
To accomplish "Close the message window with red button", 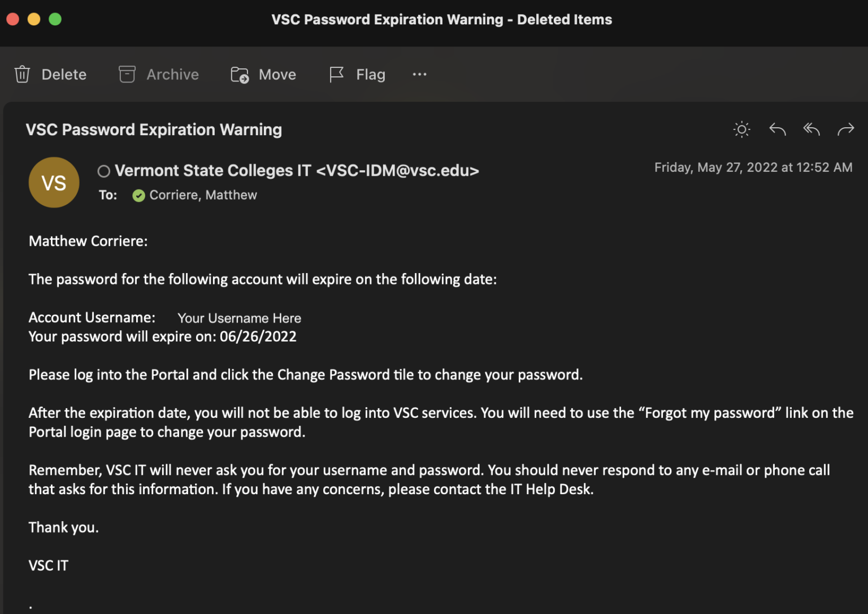I will pos(13,19).
